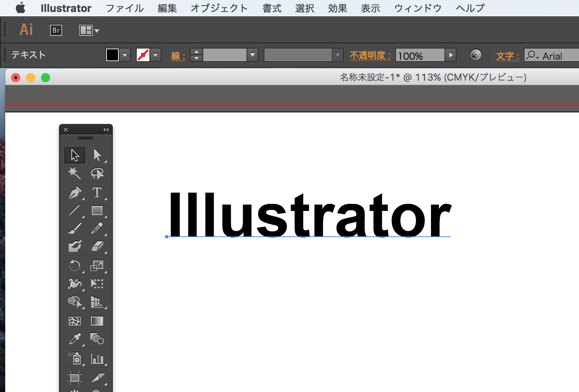Screen dimensions: 579x392
Task: Select the Shape Builder tool
Action: point(75,302)
